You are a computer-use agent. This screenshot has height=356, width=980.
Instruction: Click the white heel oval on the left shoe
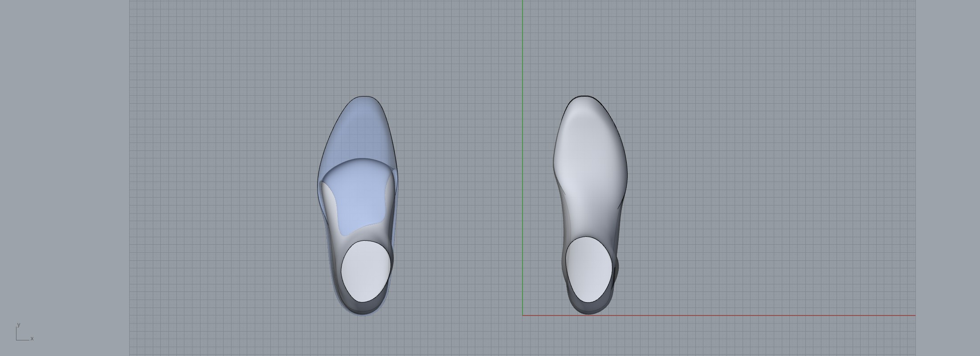tap(366, 271)
